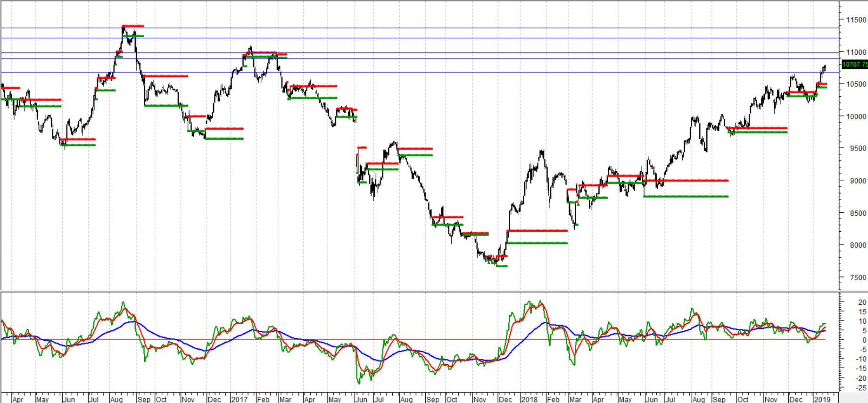Select the red zero line in oscillator panel
The width and height of the screenshot is (868, 403).
pos(413,339)
